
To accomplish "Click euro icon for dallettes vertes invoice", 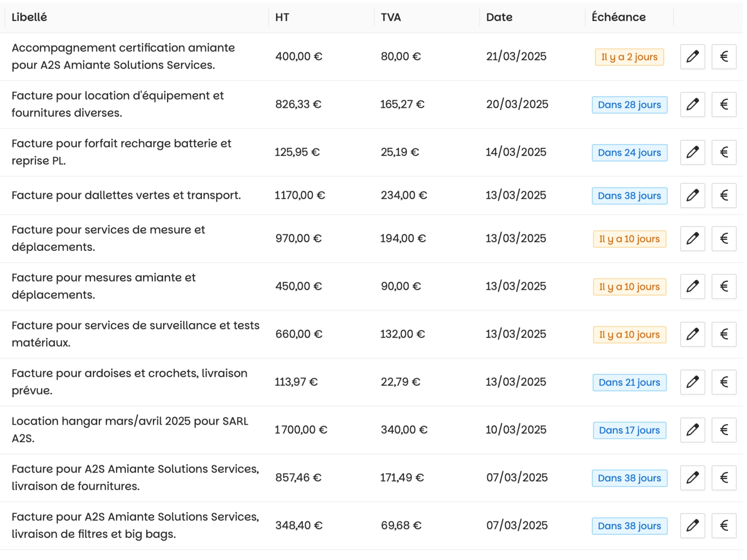I will click(724, 196).
